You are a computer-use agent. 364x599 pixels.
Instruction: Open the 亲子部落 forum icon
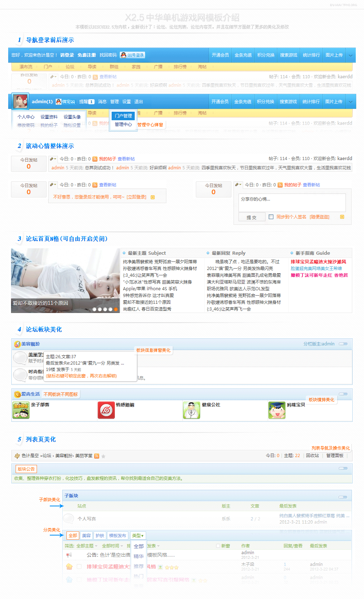[x=21, y=410]
